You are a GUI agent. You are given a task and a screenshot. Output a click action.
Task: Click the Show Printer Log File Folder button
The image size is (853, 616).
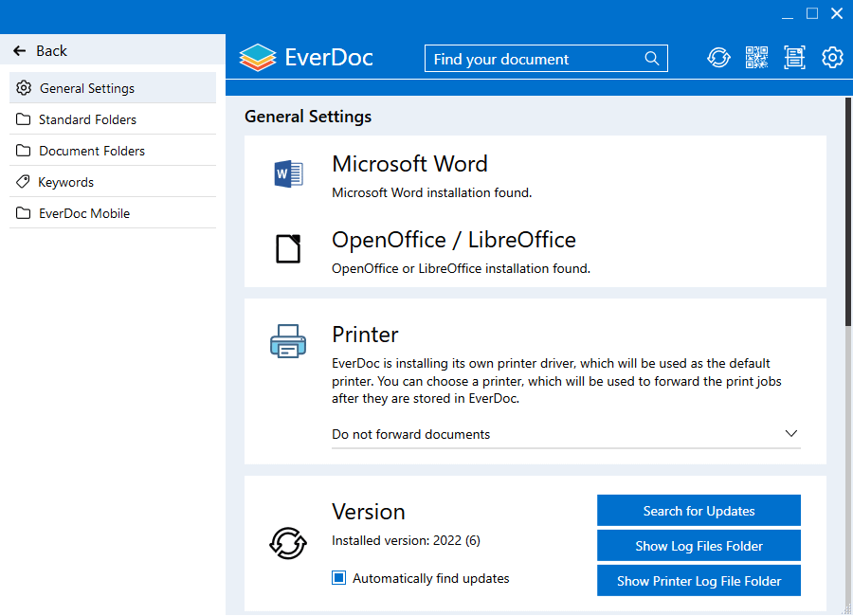[x=699, y=580]
